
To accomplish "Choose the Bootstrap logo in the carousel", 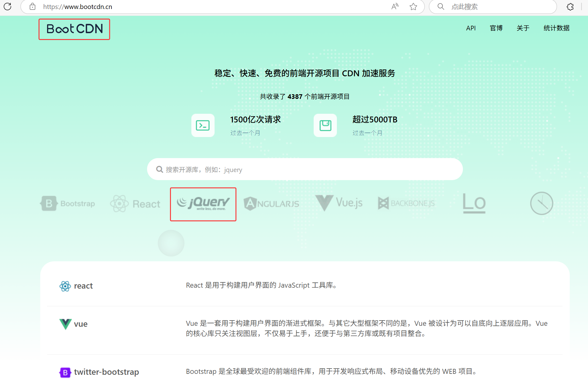I will point(68,203).
